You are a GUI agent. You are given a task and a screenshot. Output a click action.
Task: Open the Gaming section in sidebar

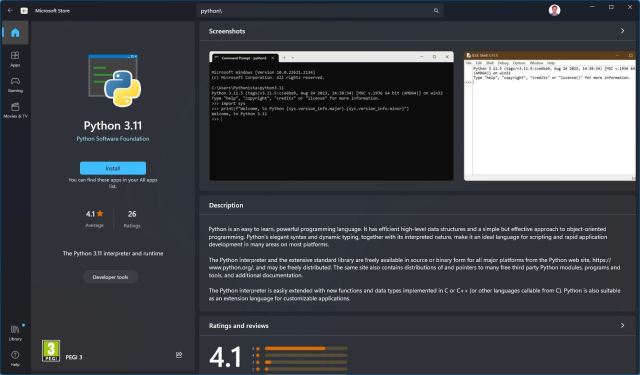tap(15, 84)
